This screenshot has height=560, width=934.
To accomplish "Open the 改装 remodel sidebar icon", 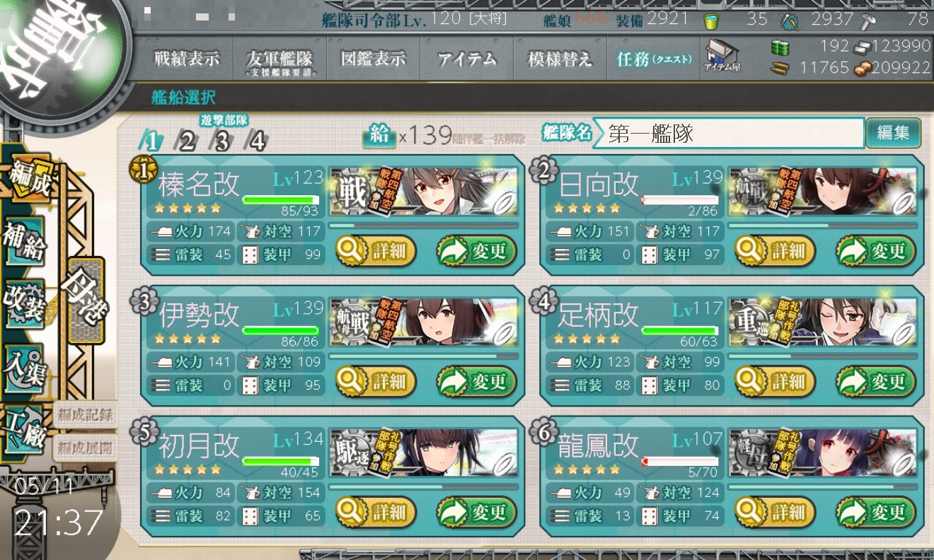I will click(x=25, y=304).
